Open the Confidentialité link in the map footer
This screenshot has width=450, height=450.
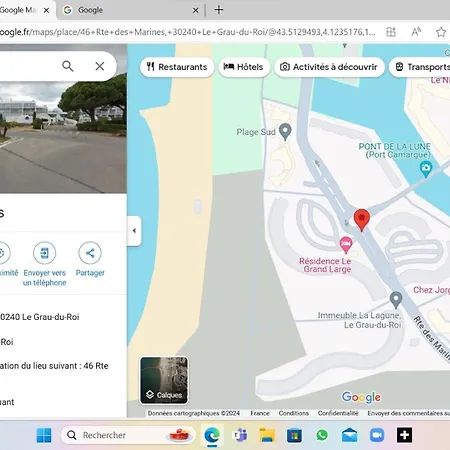[x=338, y=413]
